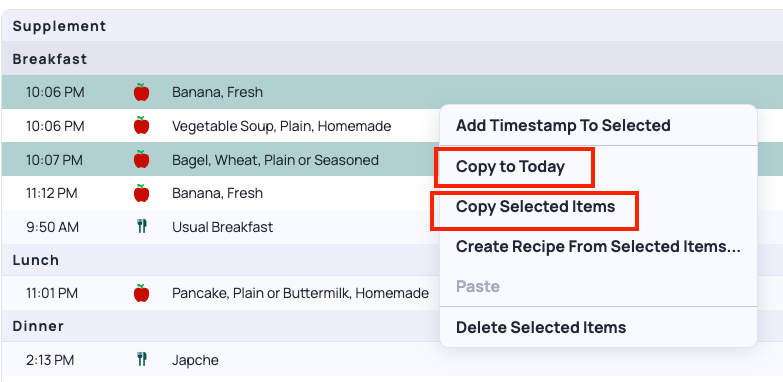Viewport: 783px width, 382px height.
Task: Click the apple icon on 11:12 PM Banana
Action: [x=141, y=193]
